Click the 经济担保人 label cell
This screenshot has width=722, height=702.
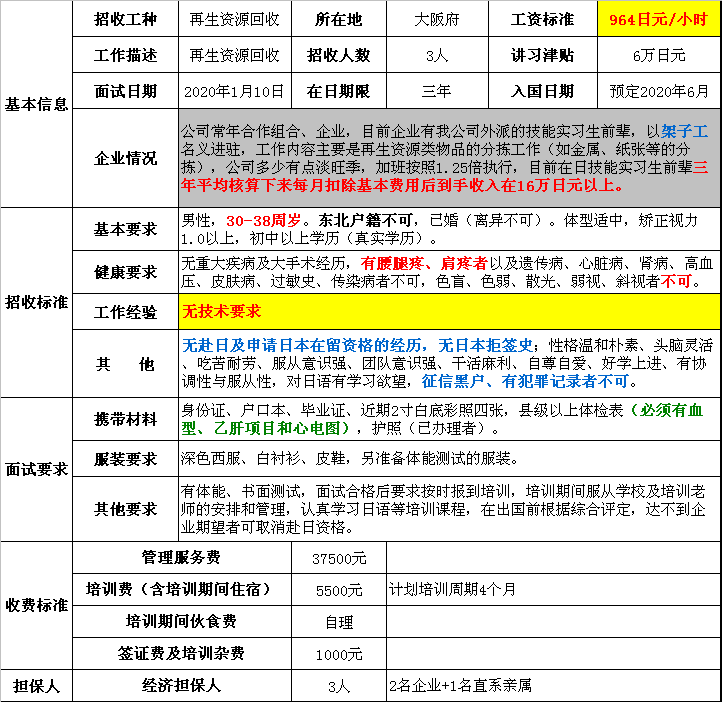click(x=181, y=685)
